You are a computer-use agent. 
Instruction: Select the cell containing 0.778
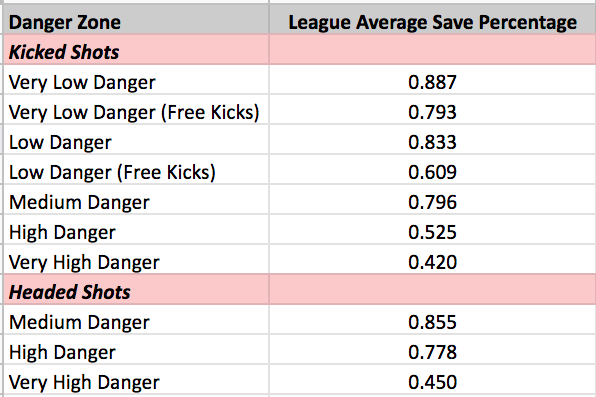click(x=433, y=350)
